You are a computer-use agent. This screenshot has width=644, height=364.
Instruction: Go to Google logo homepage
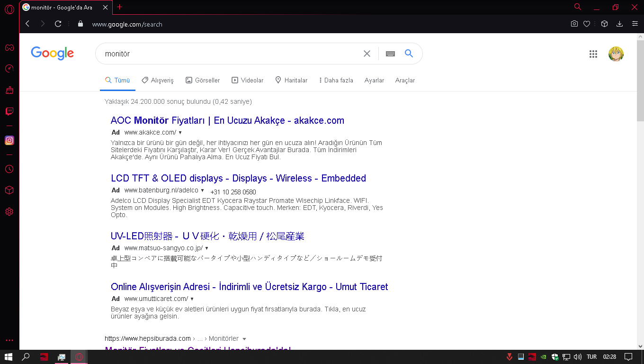(53, 54)
